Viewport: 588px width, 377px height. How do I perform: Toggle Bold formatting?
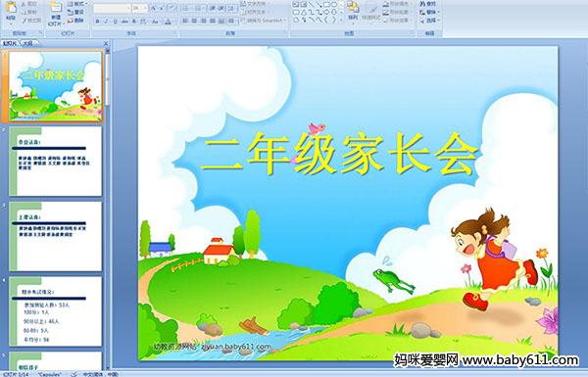(x=97, y=22)
